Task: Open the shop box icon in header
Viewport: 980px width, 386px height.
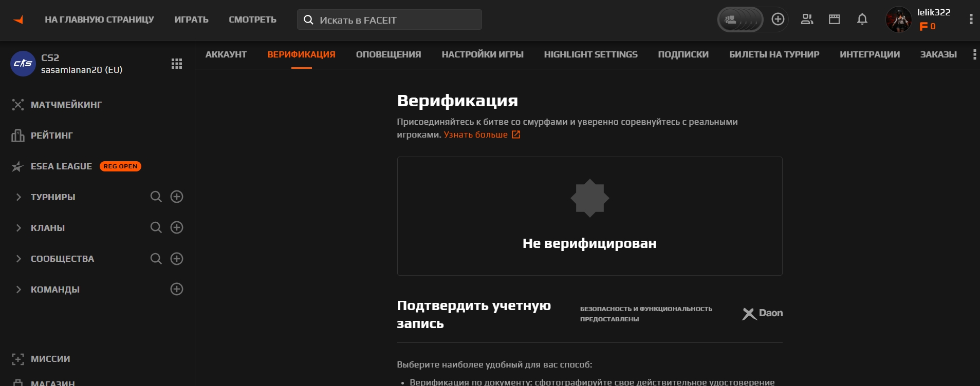Action: (x=835, y=20)
